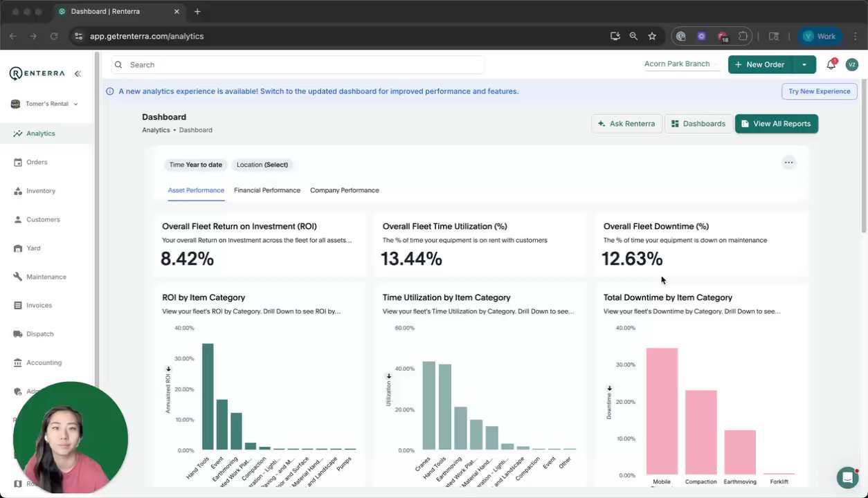Screen dimensions: 868x498
Task: Switch to Financial Performance tab
Action: pyautogui.click(x=267, y=190)
